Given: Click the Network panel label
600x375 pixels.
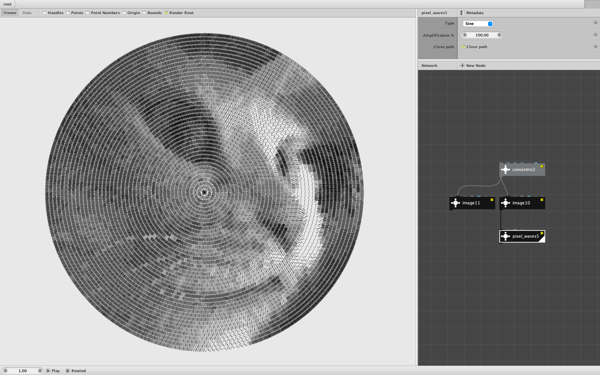Looking at the screenshot, I should (x=429, y=65).
